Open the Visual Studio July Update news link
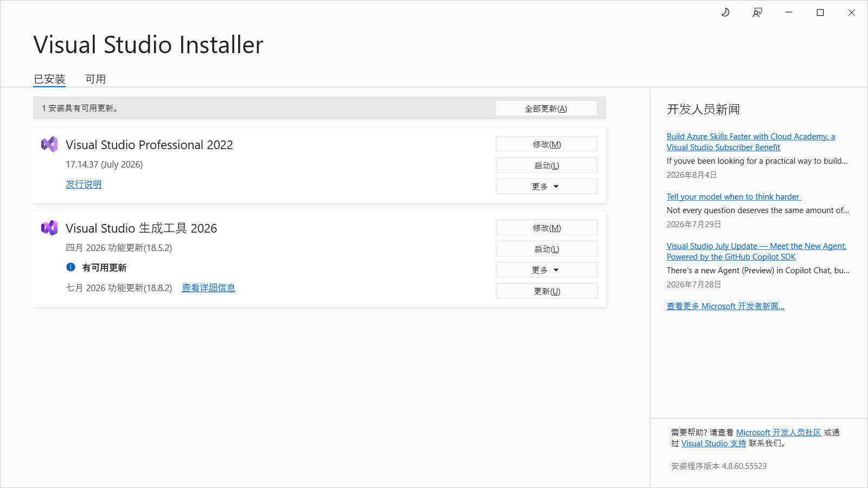Viewport: 868px width, 488px height. pos(756,252)
